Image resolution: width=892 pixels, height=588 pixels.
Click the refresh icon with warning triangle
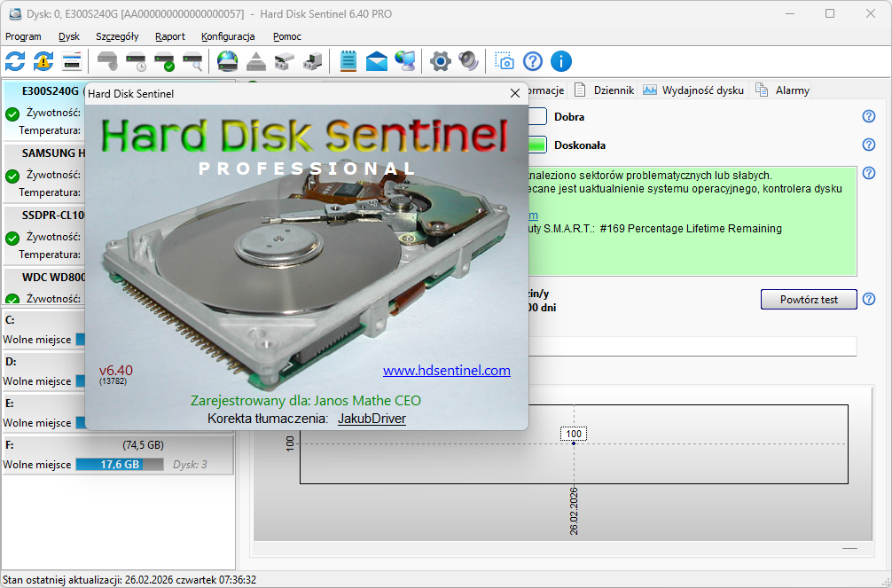pyautogui.click(x=43, y=61)
